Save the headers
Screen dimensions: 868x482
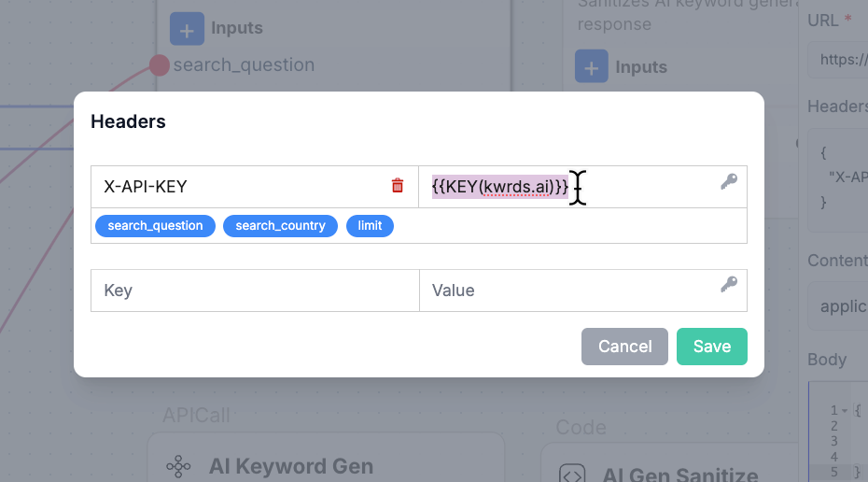click(x=712, y=347)
